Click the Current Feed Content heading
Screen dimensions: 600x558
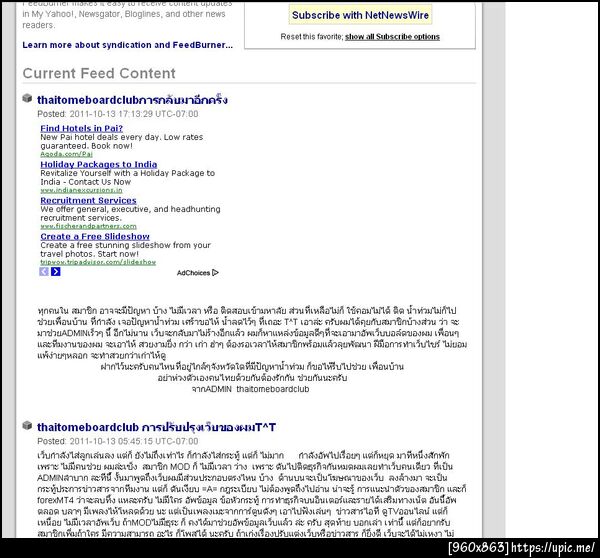99,73
